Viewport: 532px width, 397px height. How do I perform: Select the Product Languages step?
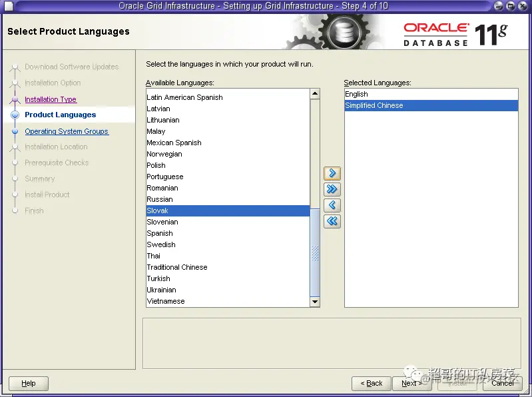[61, 115]
